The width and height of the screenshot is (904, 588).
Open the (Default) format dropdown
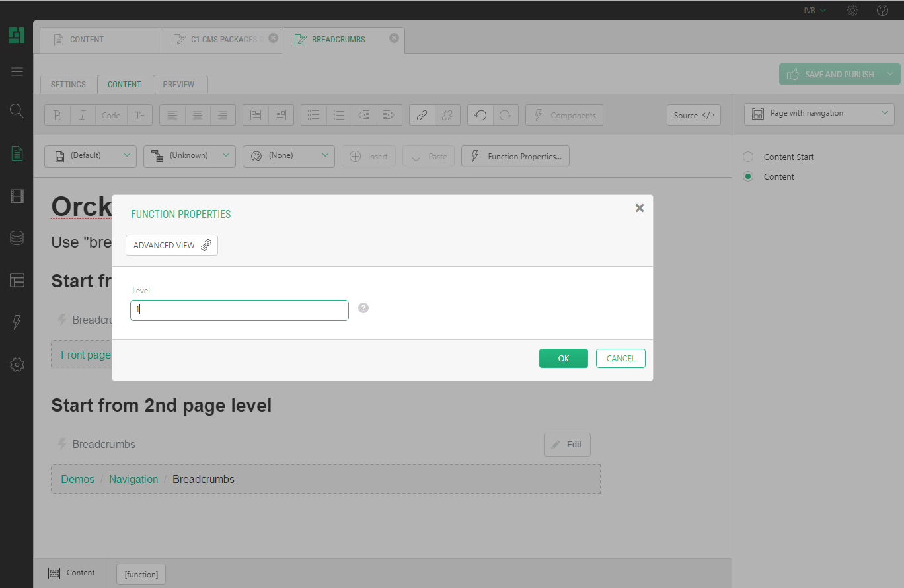(91, 156)
